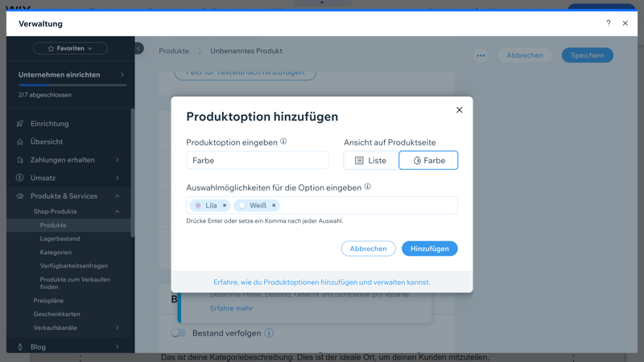
Task: Click info icon beside Produktoption eingeben
Action: [283, 142]
